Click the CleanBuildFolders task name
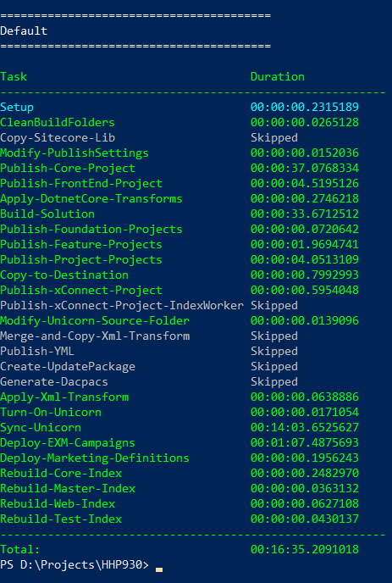 [58, 123]
